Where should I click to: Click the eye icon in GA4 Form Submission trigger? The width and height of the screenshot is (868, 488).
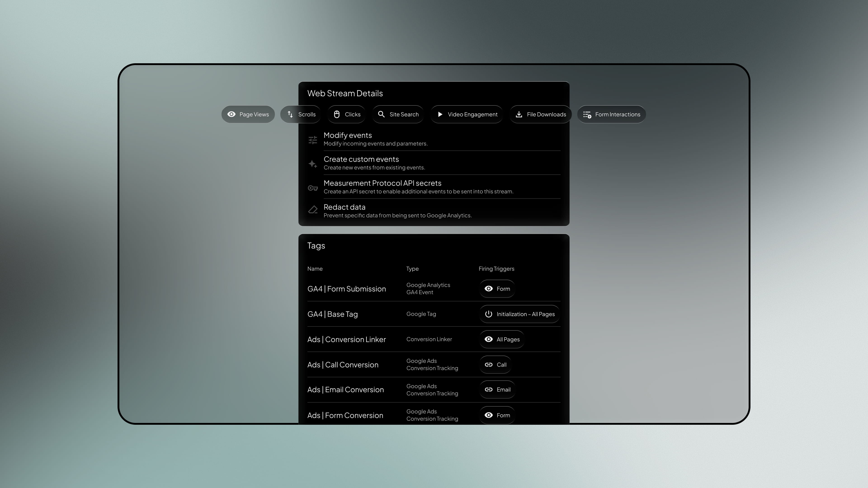pos(488,289)
